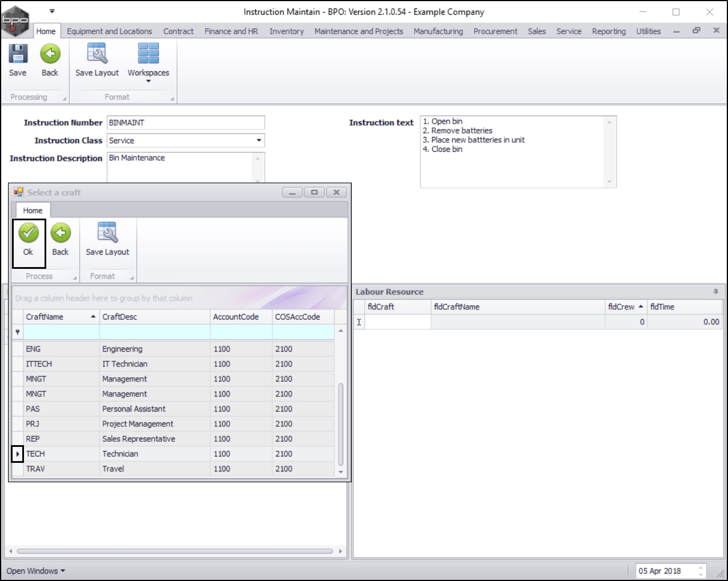728x581 pixels.
Task: Click the date stepper up arrow
Action: [701, 568]
